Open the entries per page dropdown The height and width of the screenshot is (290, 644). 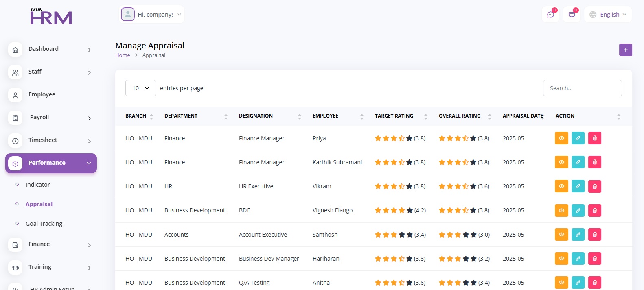[140, 88]
